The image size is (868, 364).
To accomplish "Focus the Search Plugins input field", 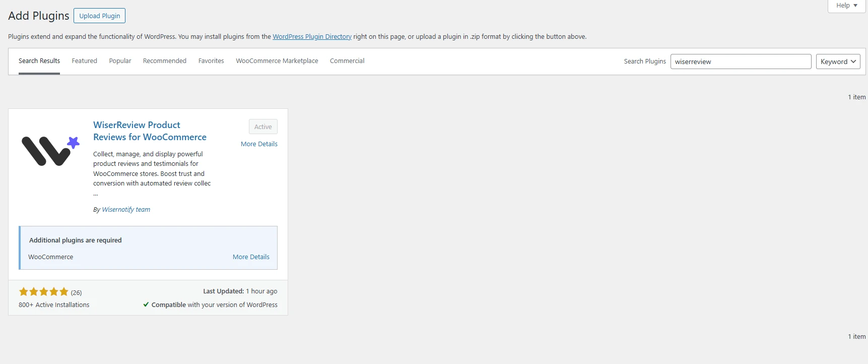I will [741, 62].
